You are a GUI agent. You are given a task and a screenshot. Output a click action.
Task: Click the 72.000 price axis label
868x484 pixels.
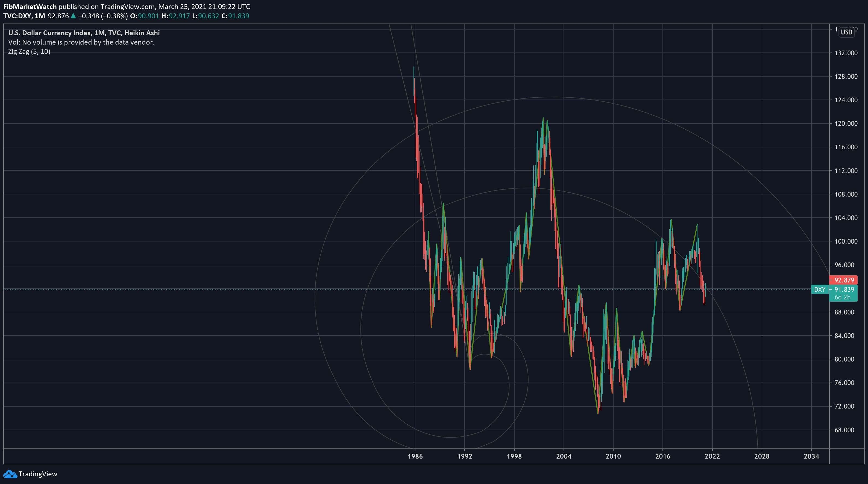click(x=844, y=406)
